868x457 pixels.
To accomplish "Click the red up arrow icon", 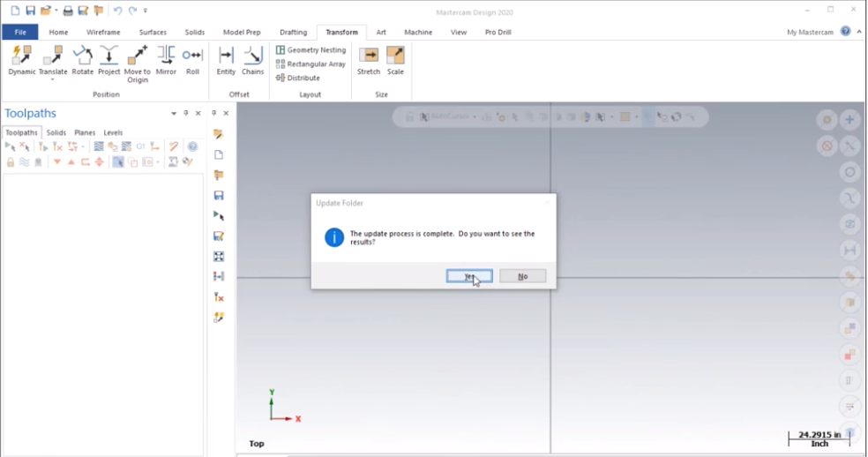I will (x=71, y=162).
